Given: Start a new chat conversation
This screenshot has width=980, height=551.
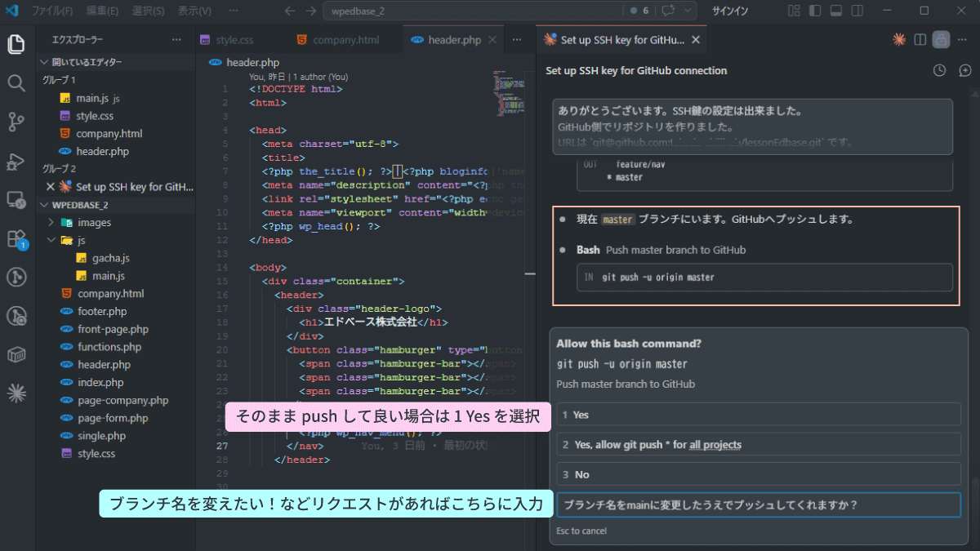Looking at the screenshot, I should tap(965, 70).
